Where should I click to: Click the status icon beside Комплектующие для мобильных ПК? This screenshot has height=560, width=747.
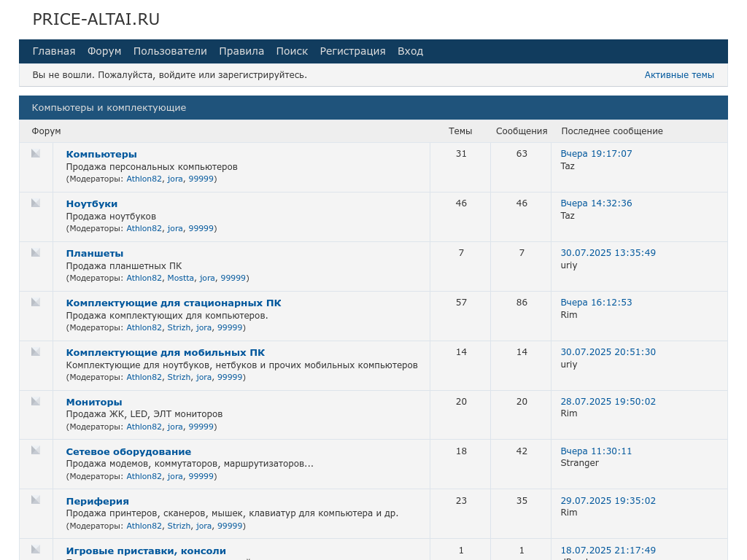pyautogui.click(x=36, y=351)
